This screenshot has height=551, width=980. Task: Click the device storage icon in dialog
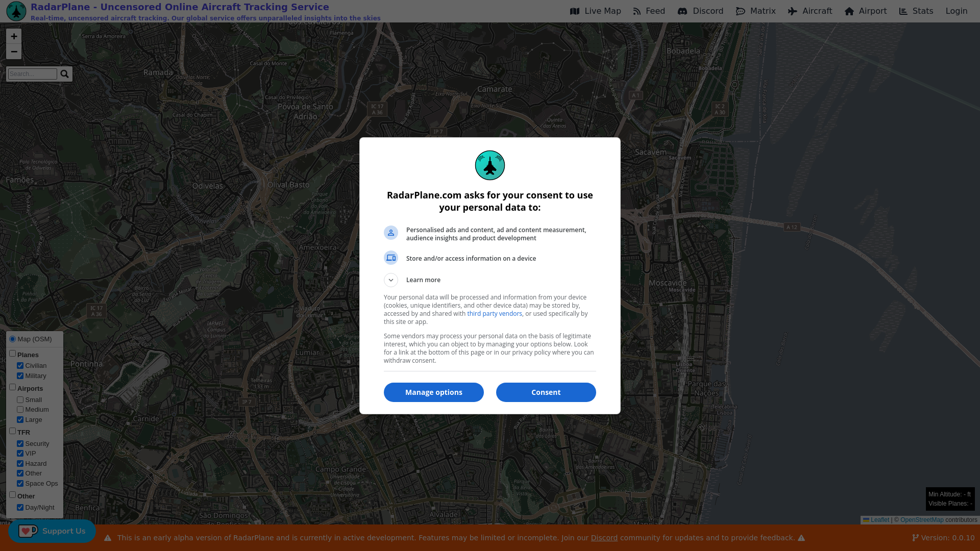pos(391,258)
